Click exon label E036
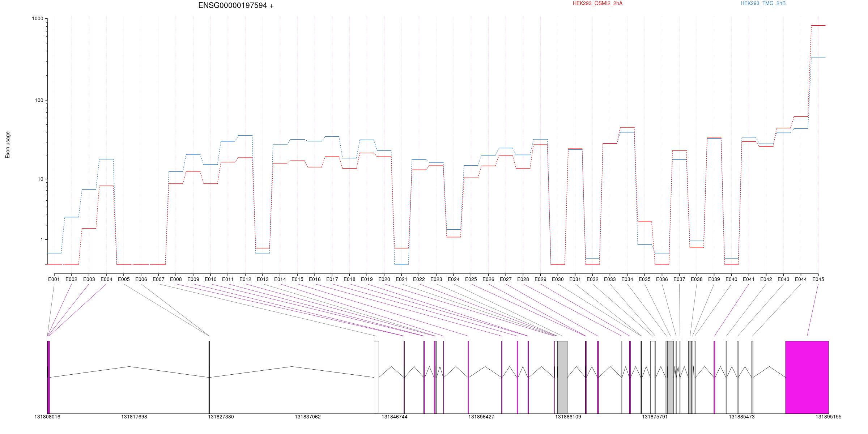Image resolution: width=868 pixels, height=434 pixels. tap(662, 279)
